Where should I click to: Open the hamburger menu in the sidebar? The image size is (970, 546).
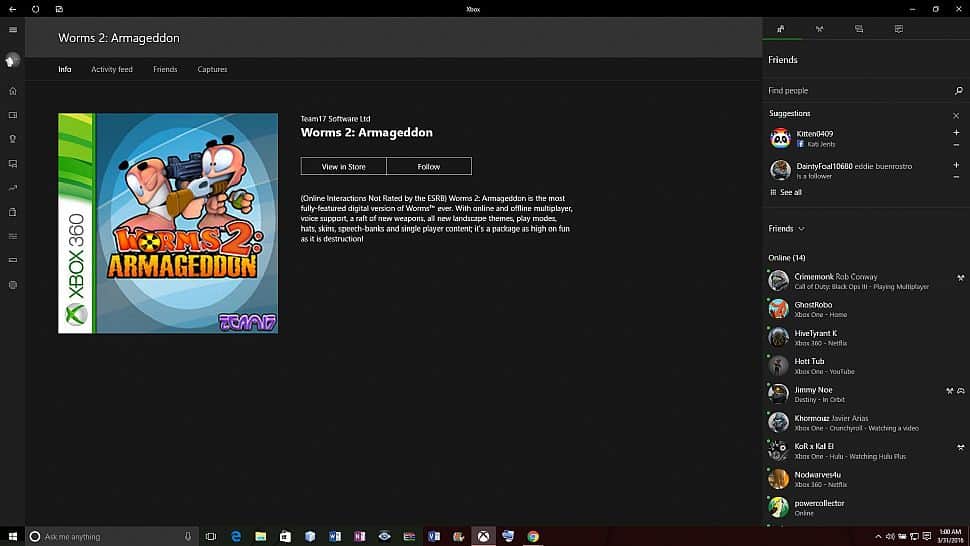coord(13,30)
